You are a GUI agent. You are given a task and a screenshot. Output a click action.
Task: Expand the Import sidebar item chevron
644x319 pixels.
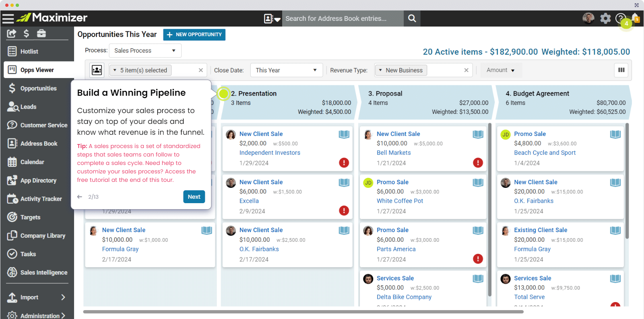(63, 297)
